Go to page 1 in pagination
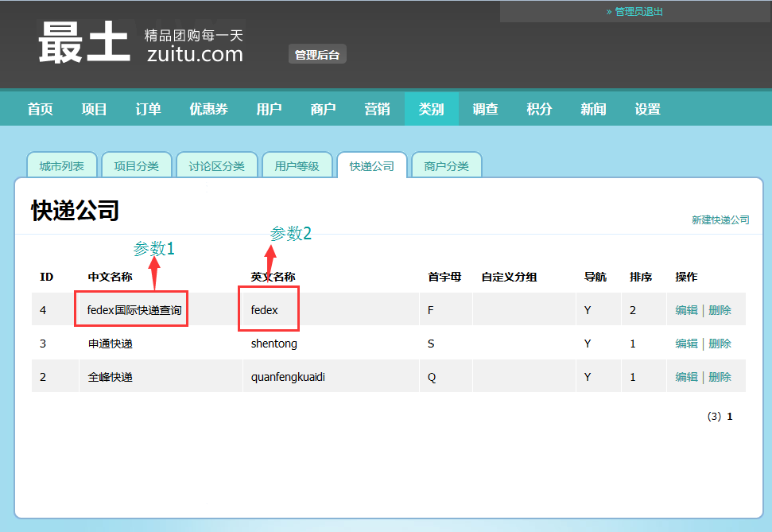 [x=730, y=417]
